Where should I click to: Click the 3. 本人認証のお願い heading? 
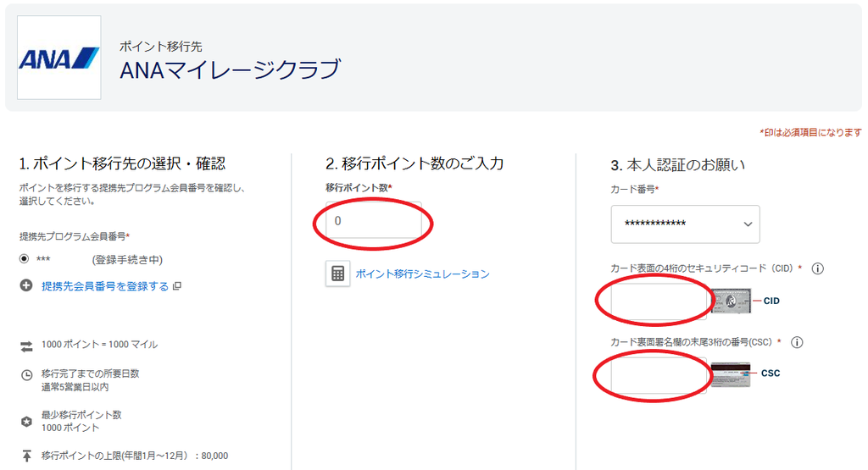click(x=677, y=165)
